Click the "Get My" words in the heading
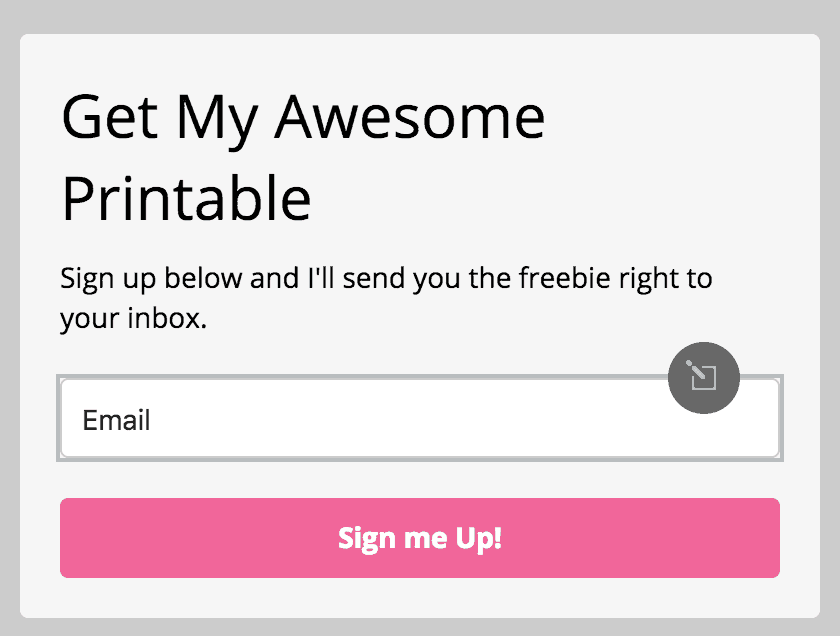The height and width of the screenshot is (636, 840). [160, 119]
